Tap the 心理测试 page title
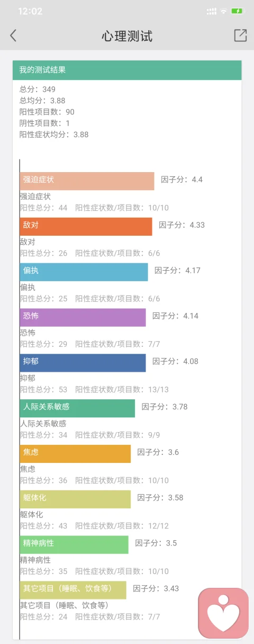 (127, 36)
